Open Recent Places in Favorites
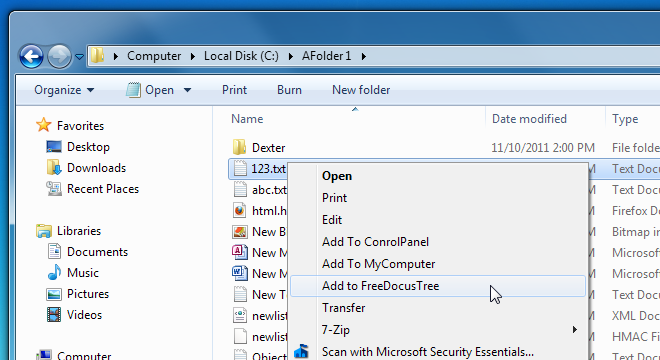The width and height of the screenshot is (660, 360). click(x=103, y=189)
